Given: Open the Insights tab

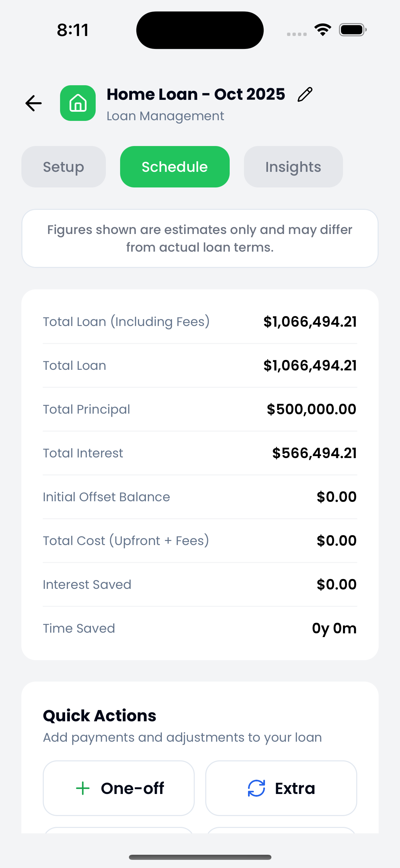Looking at the screenshot, I should pyautogui.click(x=293, y=167).
